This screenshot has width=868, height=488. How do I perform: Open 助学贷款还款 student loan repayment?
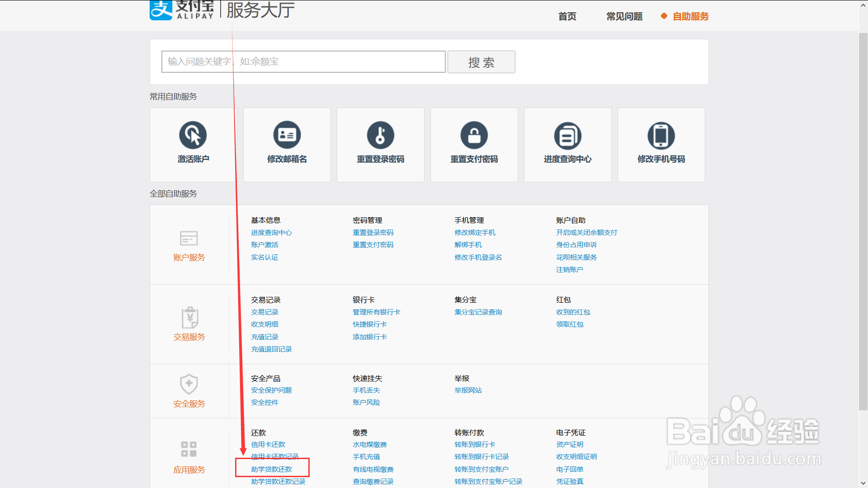click(x=272, y=469)
